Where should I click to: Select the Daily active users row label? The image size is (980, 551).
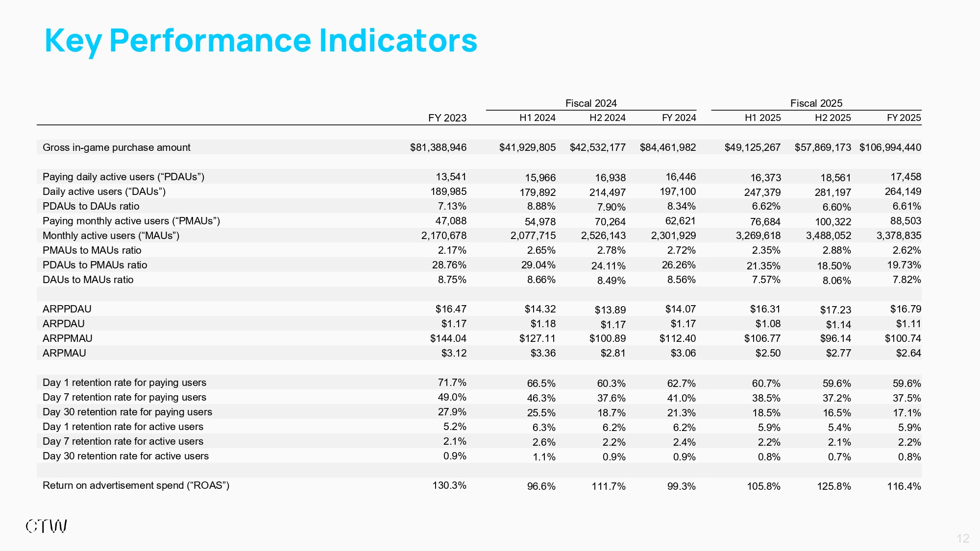click(x=104, y=192)
